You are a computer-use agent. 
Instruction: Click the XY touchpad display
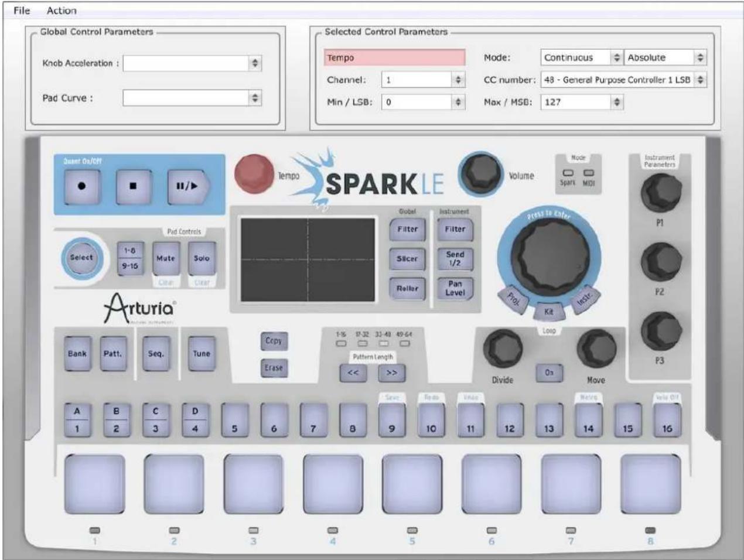(x=308, y=259)
